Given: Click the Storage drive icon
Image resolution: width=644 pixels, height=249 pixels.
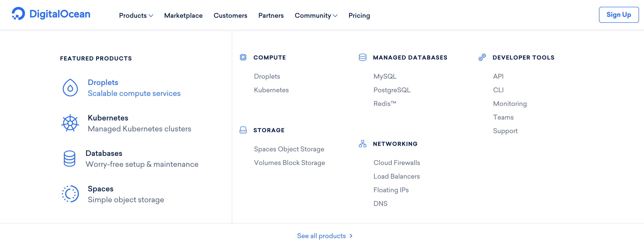Looking at the screenshot, I should coord(243,130).
